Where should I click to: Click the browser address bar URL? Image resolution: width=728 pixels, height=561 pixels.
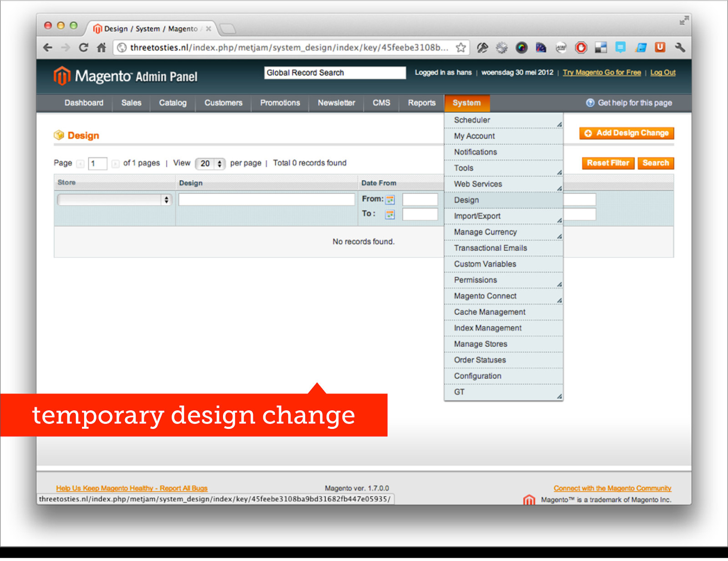[289, 47]
